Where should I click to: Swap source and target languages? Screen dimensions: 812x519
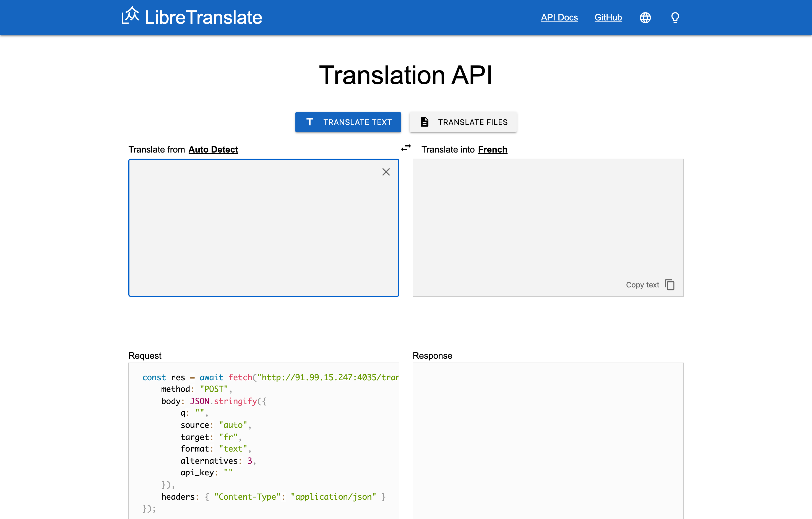pos(406,148)
